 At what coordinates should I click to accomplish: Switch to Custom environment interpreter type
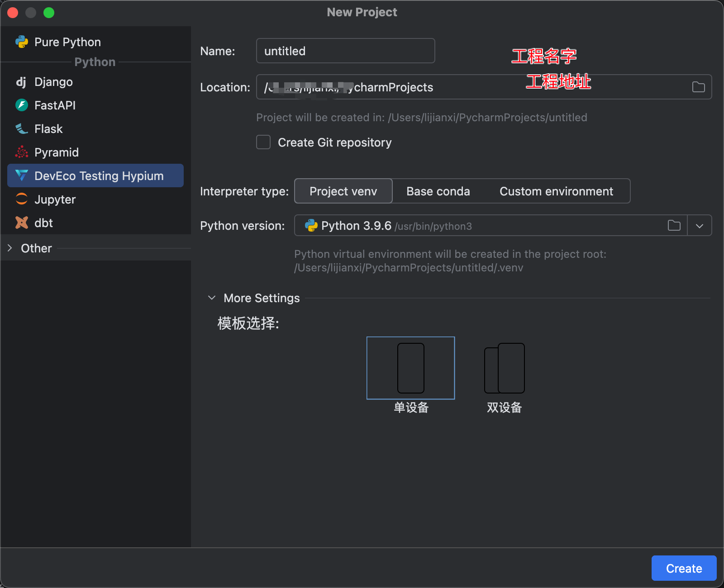[556, 191]
